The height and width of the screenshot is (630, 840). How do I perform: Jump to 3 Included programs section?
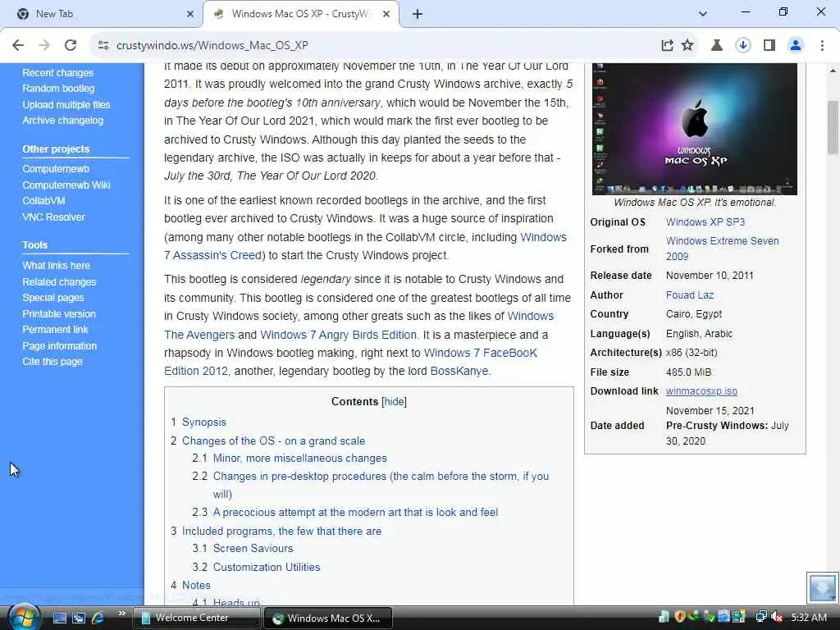pyautogui.click(x=281, y=532)
